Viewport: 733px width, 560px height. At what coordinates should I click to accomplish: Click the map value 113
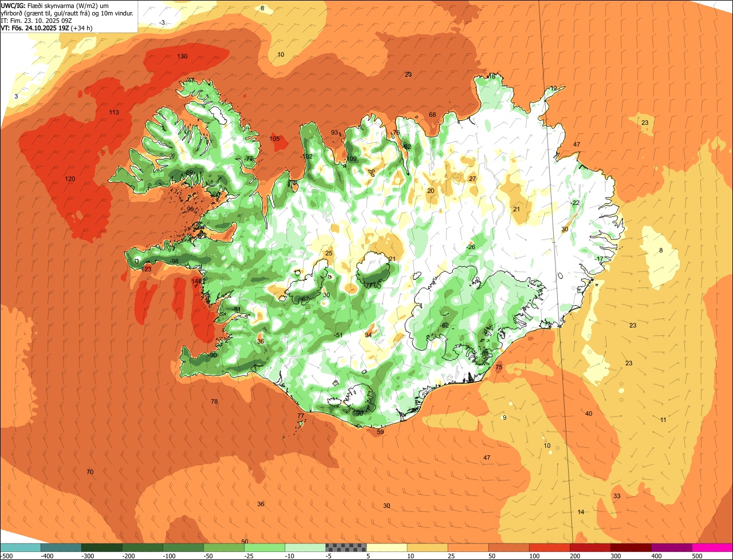coord(114,112)
